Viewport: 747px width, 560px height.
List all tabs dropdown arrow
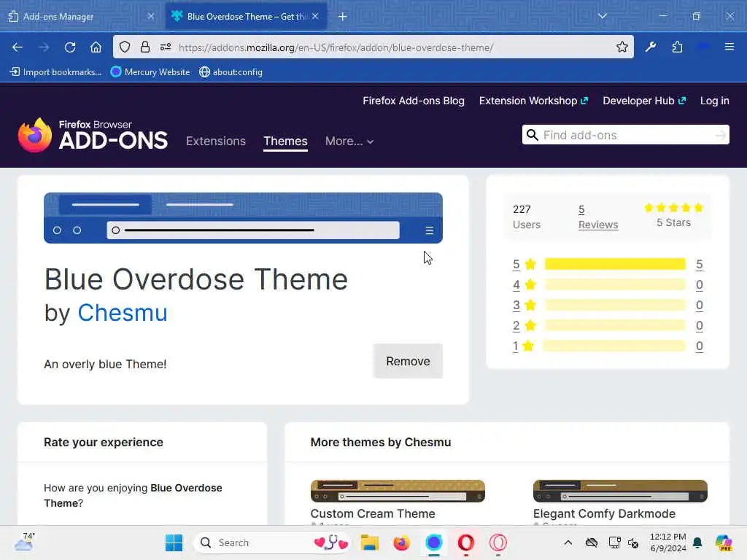tap(602, 16)
